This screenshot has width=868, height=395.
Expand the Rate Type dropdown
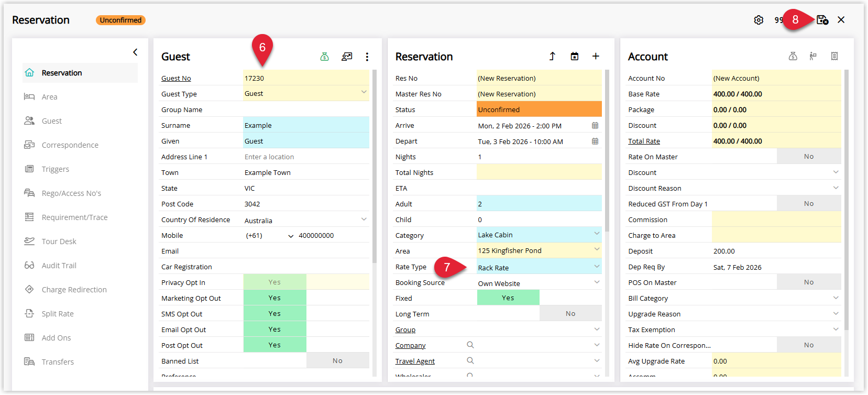point(597,266)
